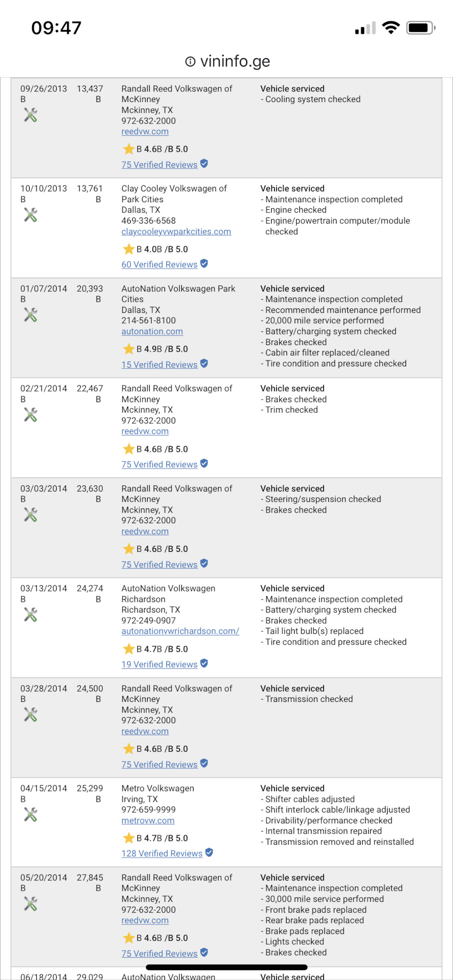Viewport: 453px width, 980px height.
Task: Tap the verified shield badge next to 60 Verified Reviews
Action: (204, 263)
